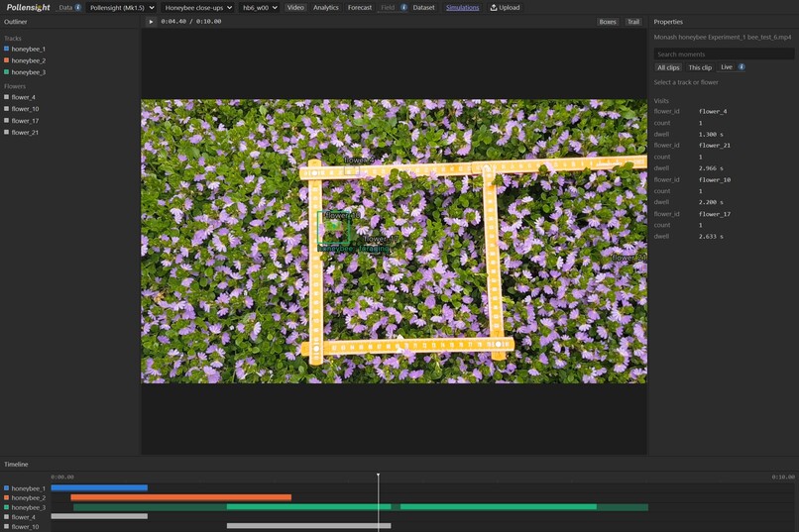Screen dimensions: 799x532
Task: Select the flower_4 timeline row label
Action: tap(23, 517)
